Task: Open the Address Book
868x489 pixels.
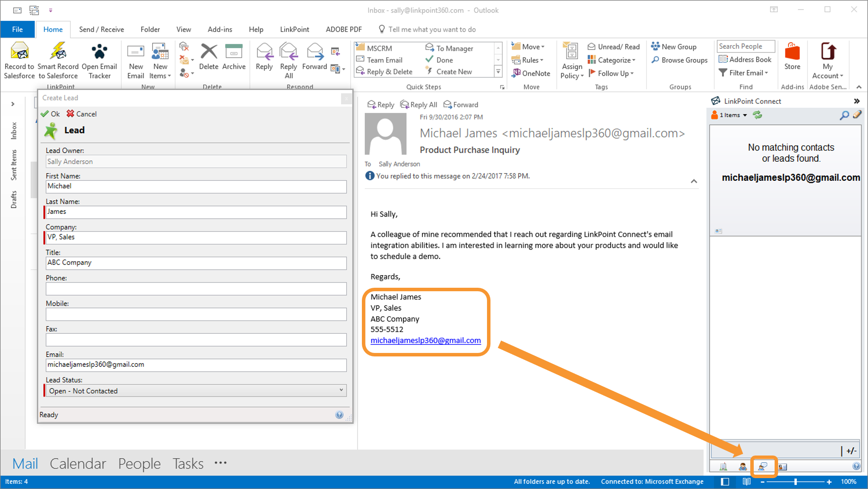Action: 745,60
